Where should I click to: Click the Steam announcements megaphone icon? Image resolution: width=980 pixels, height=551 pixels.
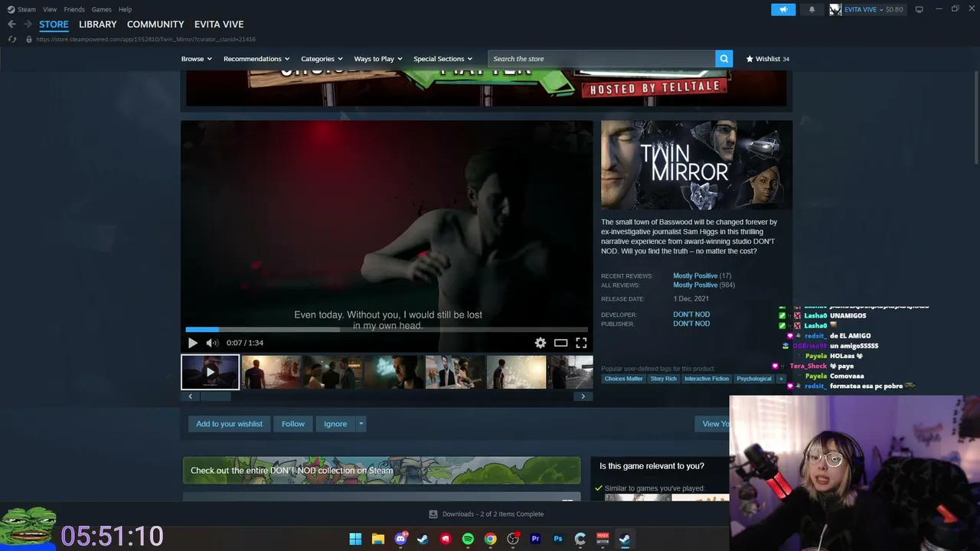tap(783, 9)
